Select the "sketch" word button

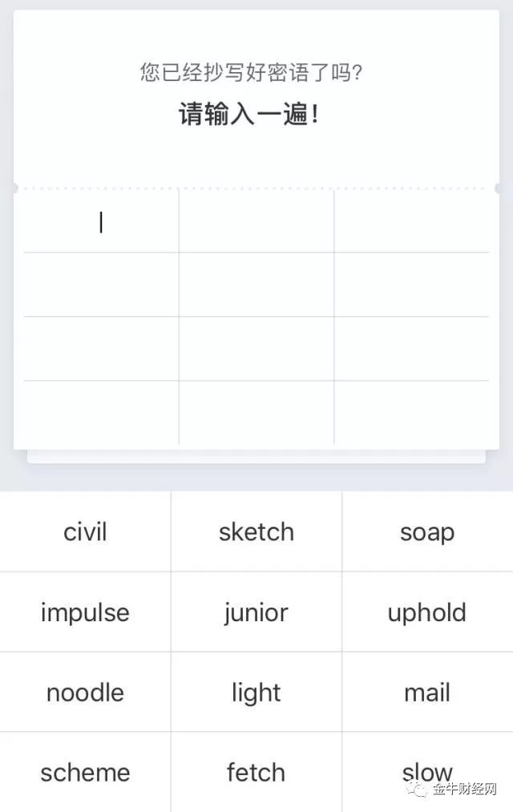point(256,531)
